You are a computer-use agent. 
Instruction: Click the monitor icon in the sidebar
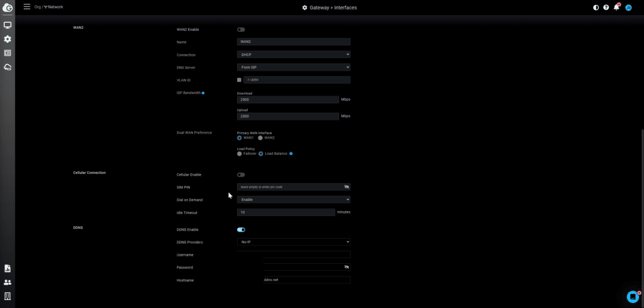[8, 25]
